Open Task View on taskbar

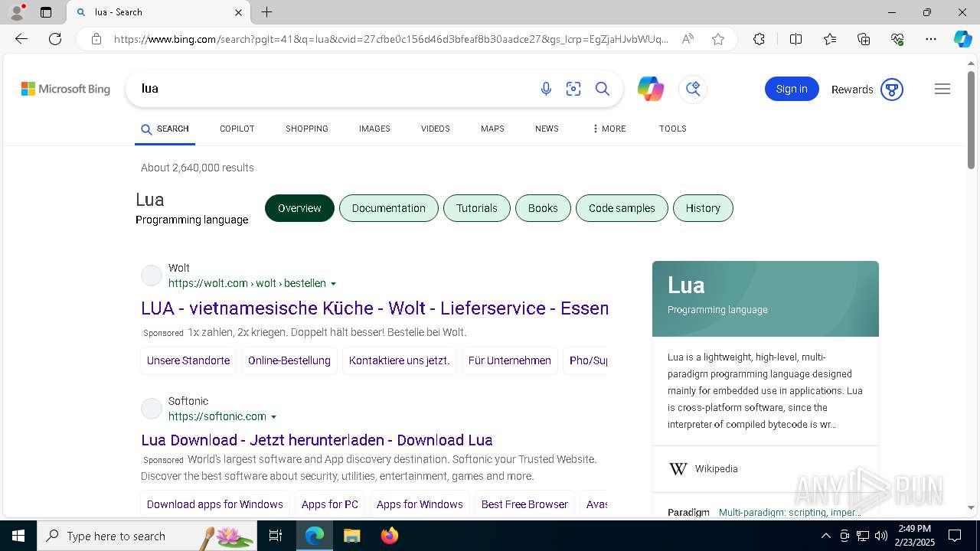(x=276, y=536)
